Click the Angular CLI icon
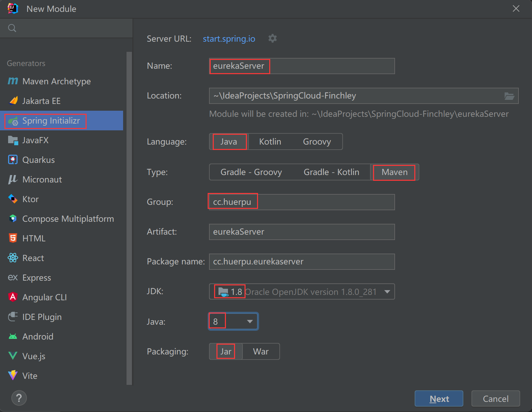 [x=13, y=297]
